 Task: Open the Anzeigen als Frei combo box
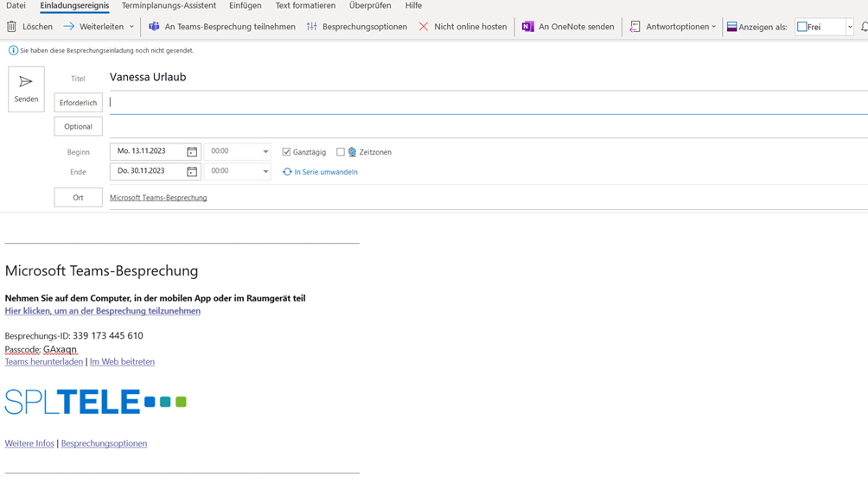tap(824, 27)
